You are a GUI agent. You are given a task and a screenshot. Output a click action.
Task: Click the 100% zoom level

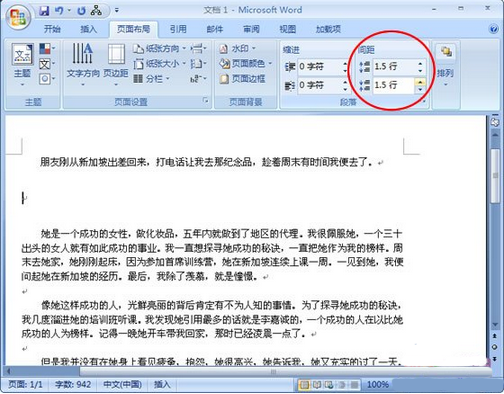[x=378, y=385]
